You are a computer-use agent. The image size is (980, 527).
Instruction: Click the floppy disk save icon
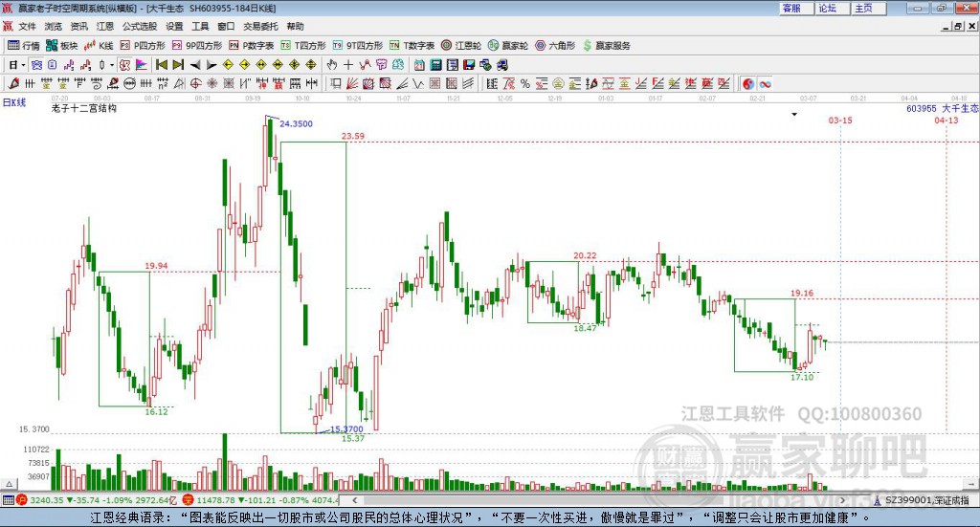click(x=469, y=65)
